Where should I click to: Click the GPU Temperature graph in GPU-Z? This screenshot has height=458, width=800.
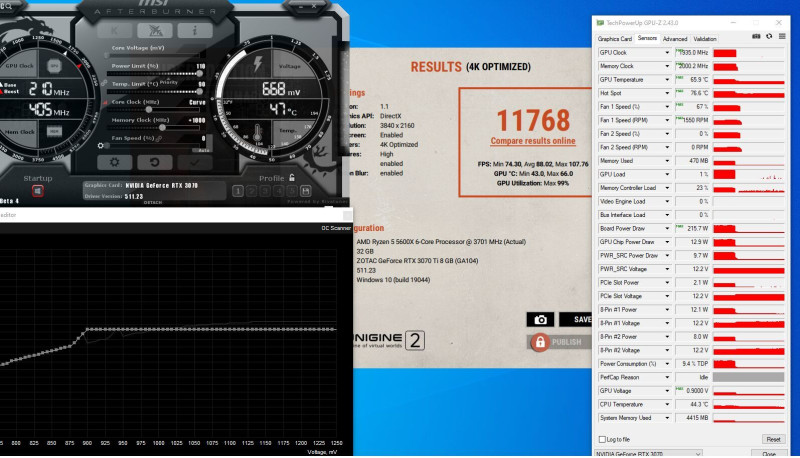(748, 80)
